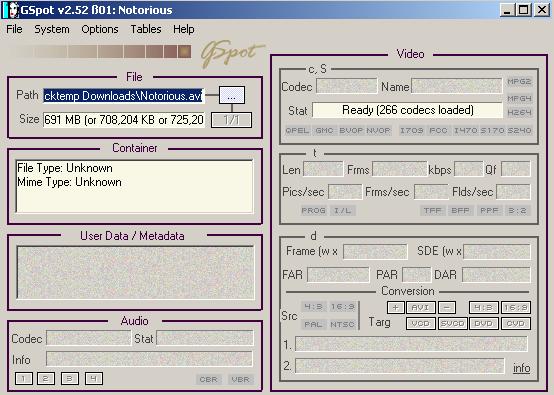Select the DVD target button
554x395 pixels.
click(484, 323)
